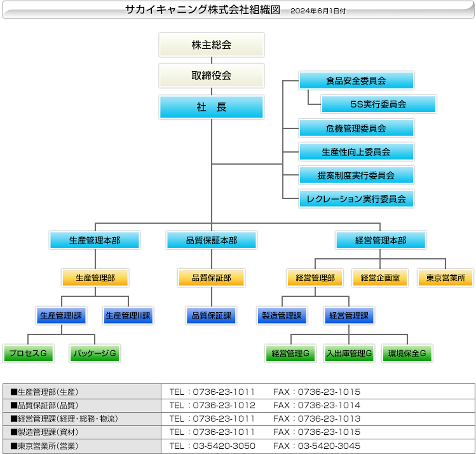The image size is (476, 454).
Task: Select the green プロセスG box
Action: [28, 353]
